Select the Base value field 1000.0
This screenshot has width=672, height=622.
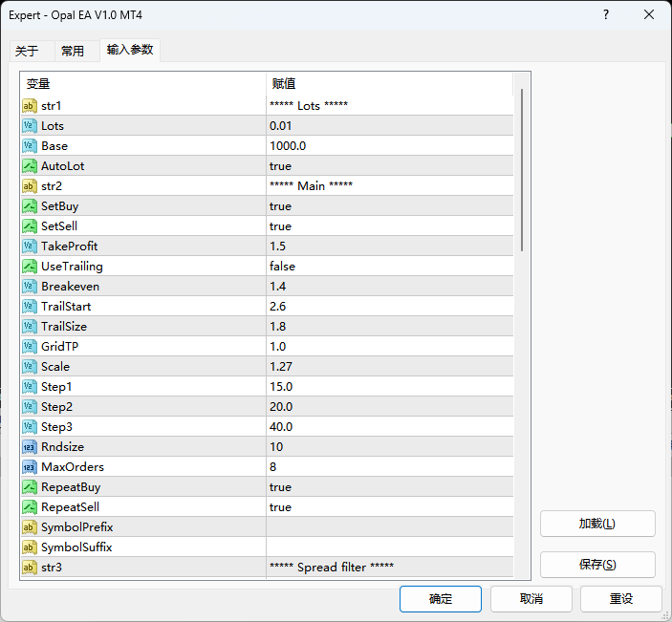(389, 146)
